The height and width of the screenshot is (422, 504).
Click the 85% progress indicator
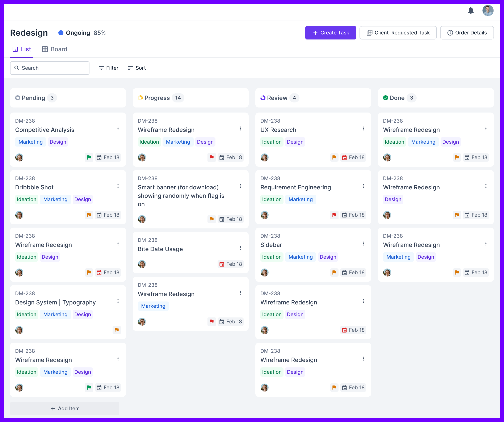coord(100,33)
